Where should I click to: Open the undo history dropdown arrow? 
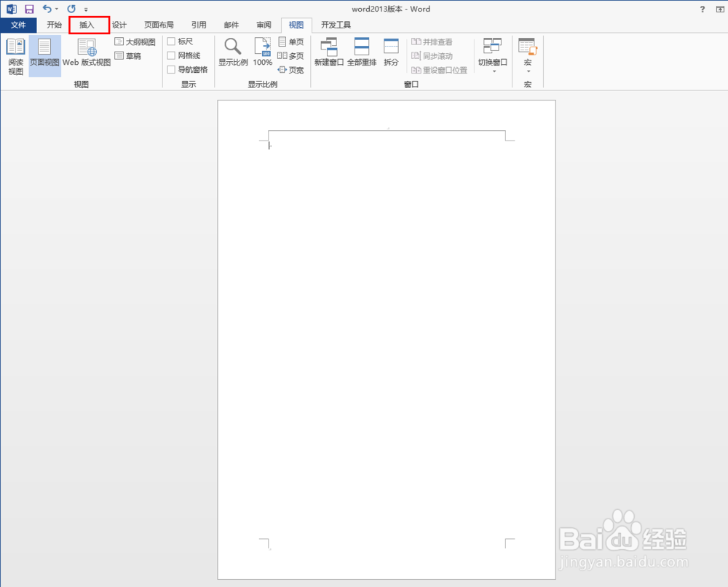click(x=57, y=9)
